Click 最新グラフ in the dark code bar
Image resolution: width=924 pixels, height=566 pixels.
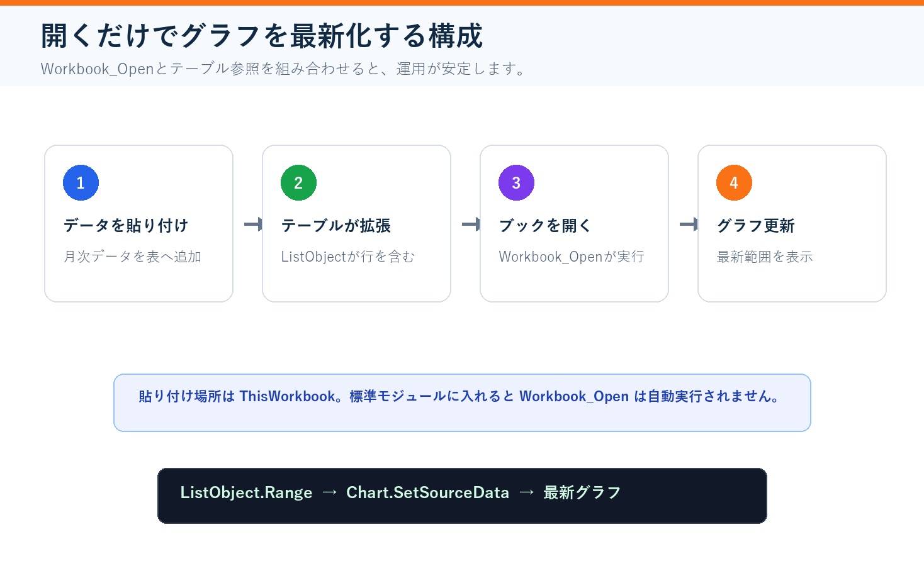click(x=582, y=492)
